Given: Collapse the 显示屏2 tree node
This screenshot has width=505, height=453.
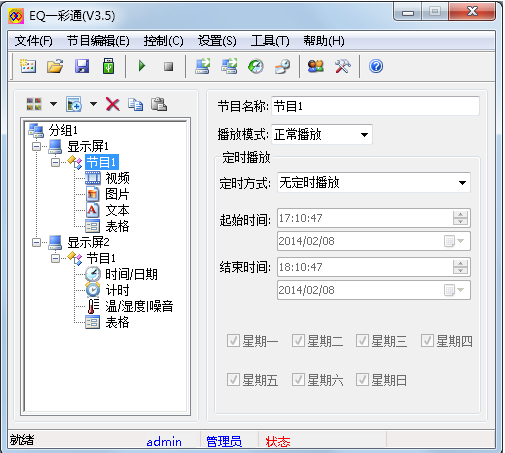Looking at the screenshot, I should (36, 242).
